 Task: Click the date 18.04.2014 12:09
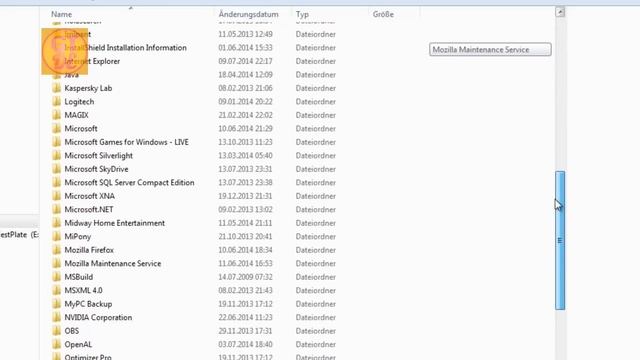245,75
